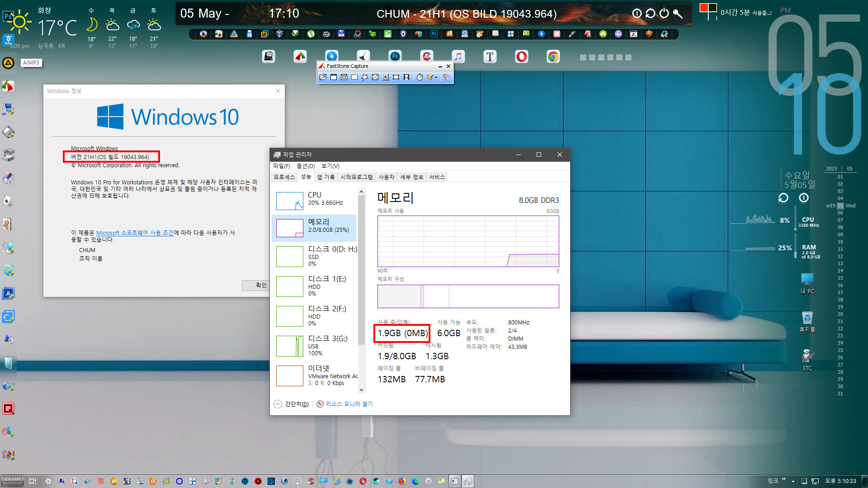This screenshot has height=488, width=868.
Task: Close the Windows 정보 dialog
Action: [x=278, y=91]
